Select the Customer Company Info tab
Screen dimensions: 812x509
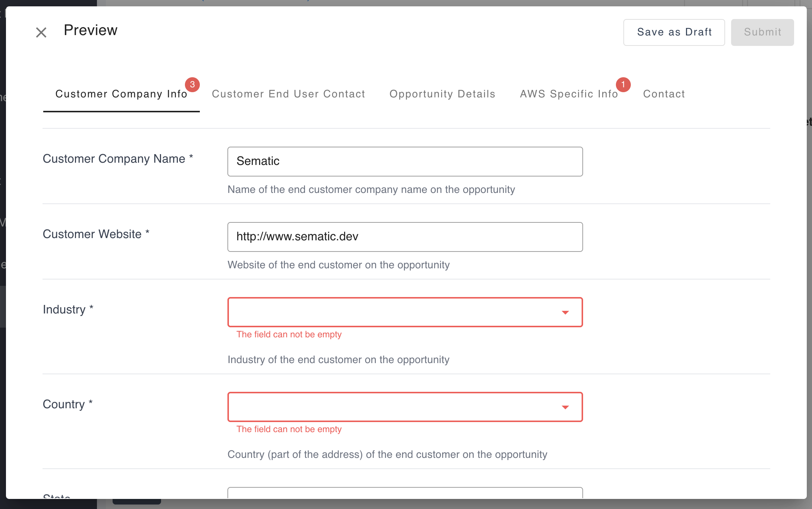coord(121,94)
